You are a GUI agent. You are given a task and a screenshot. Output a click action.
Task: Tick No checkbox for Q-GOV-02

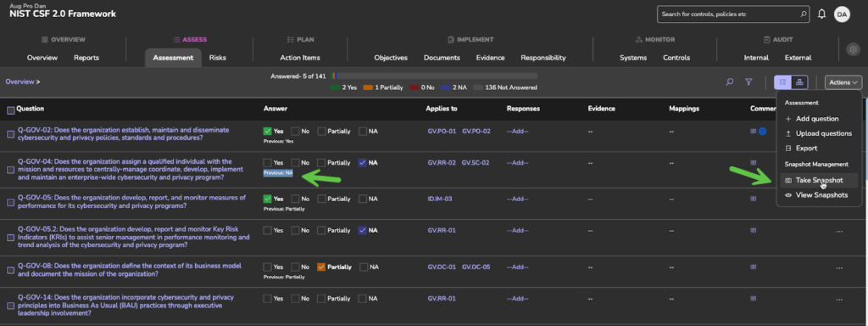pyautogui.click(x=296, y=132)
